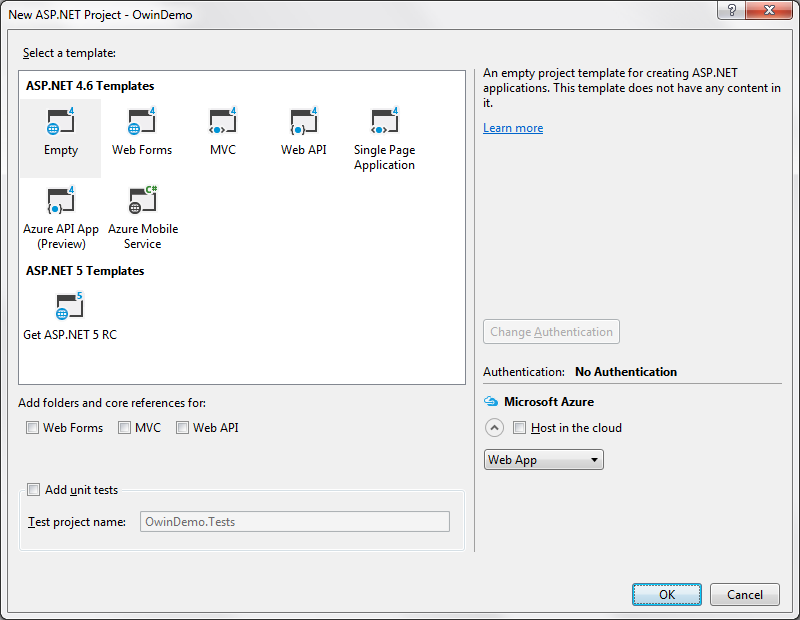Enable the Web Forms references checkbox
This screenshot has height=620, width=800.
pyautogui.click(x=32, y=428)
